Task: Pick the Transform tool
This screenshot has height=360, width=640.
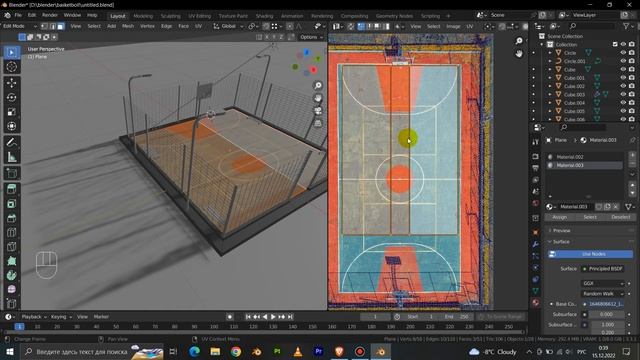Action: pyautogui.click(x=11, y=126)
